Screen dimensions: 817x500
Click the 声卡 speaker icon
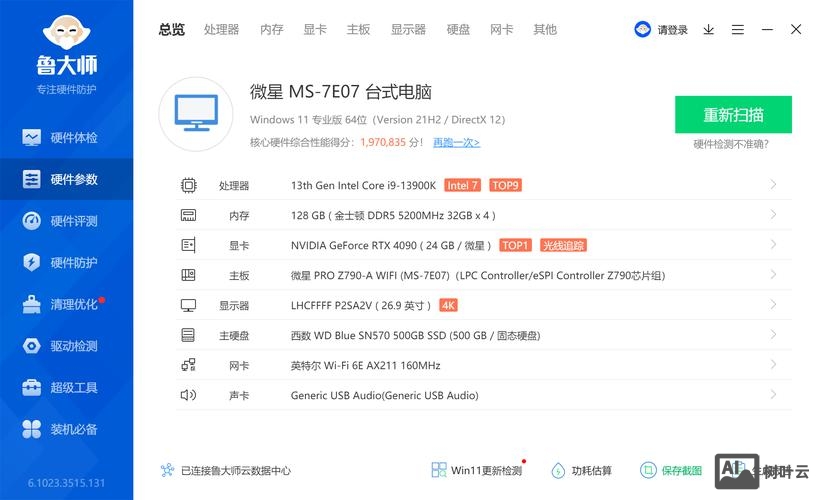pos(189,395)
